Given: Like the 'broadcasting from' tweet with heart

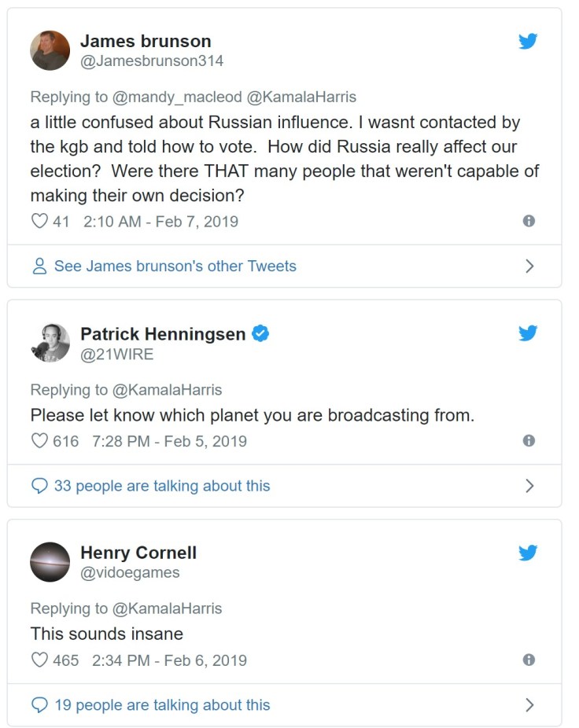Looking at the screenshot, I should [x=39, y=441].
